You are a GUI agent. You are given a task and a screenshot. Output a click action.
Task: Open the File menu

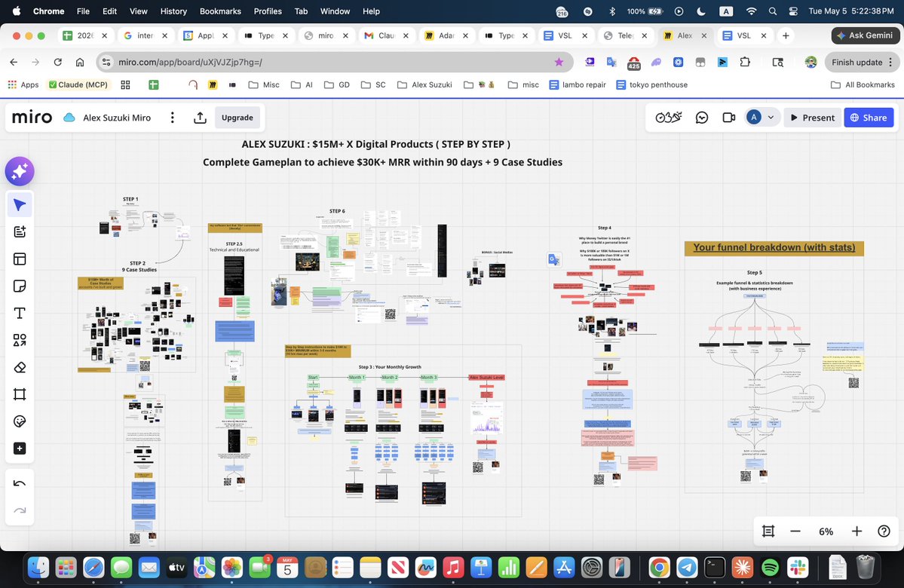pyautogui.click(x=83, y=11)
